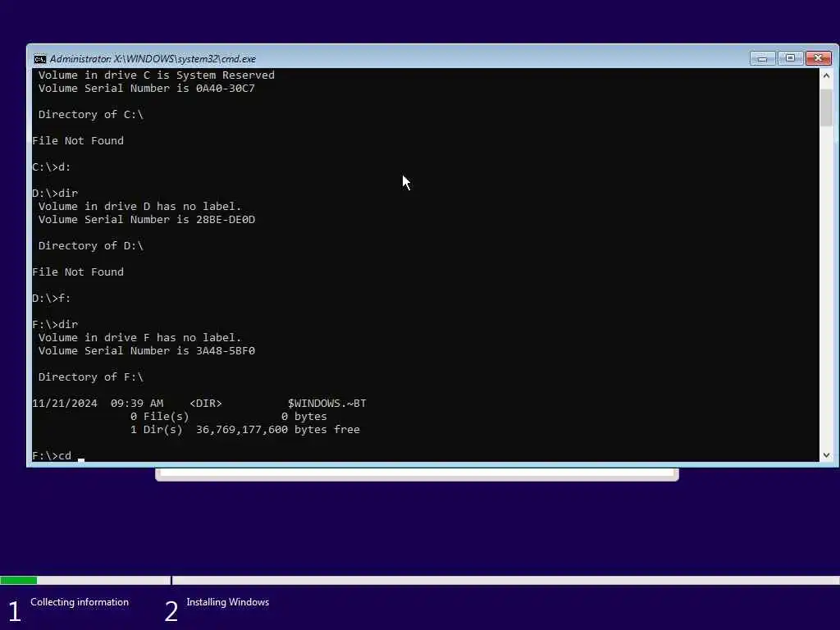Click the '0 File(s)' summary line
Image resolution: width=840 pixels, height=630 pixels.
coord(228,417)
